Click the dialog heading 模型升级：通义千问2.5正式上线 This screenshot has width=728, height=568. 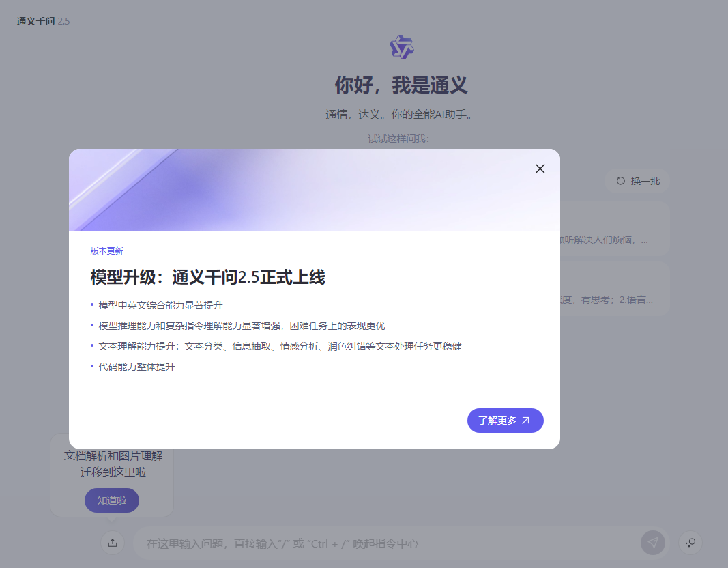click(207, 277)
